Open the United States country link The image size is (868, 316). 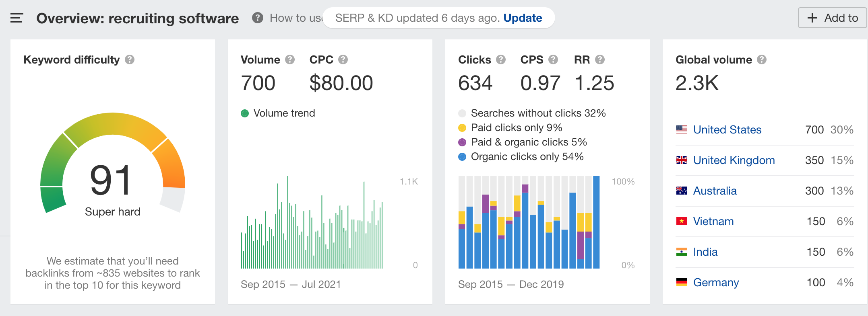[x=727, y=129]
